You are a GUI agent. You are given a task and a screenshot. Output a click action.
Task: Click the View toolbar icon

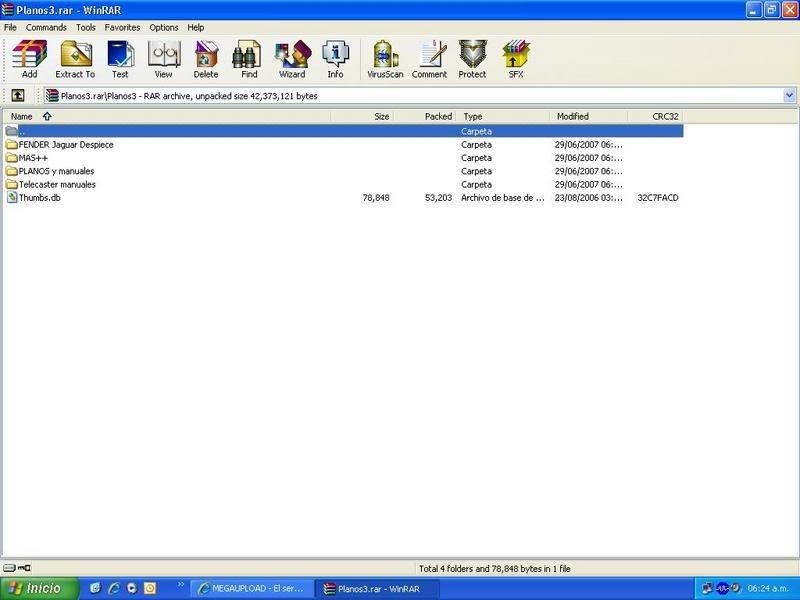[x=164, y=59]
